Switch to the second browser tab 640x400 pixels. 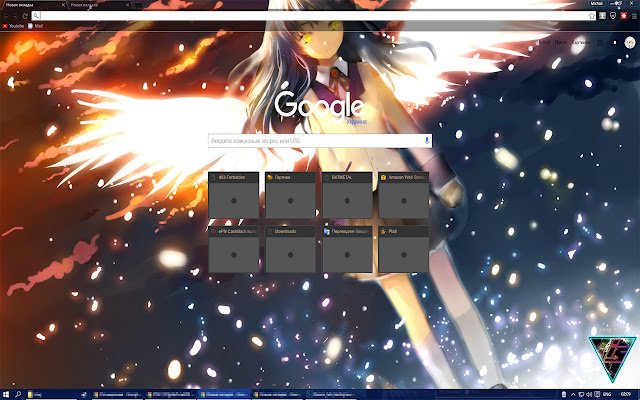tap(97, 5)
